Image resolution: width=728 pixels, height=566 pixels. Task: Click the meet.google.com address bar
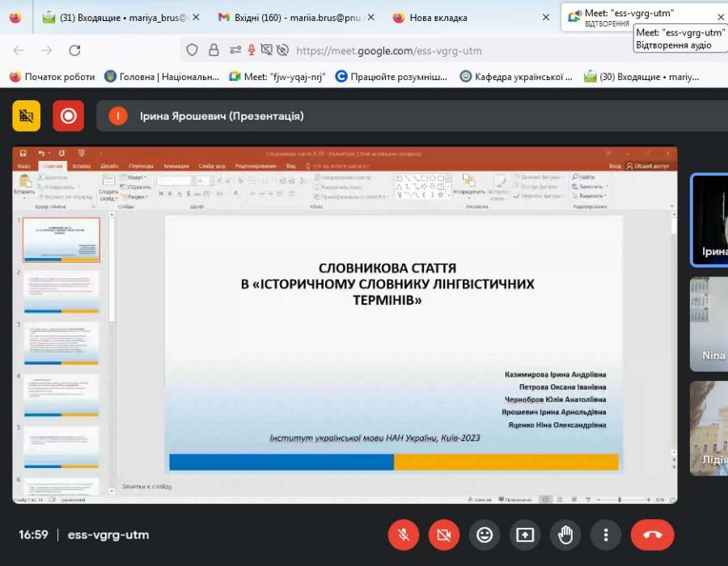point(485,50)
